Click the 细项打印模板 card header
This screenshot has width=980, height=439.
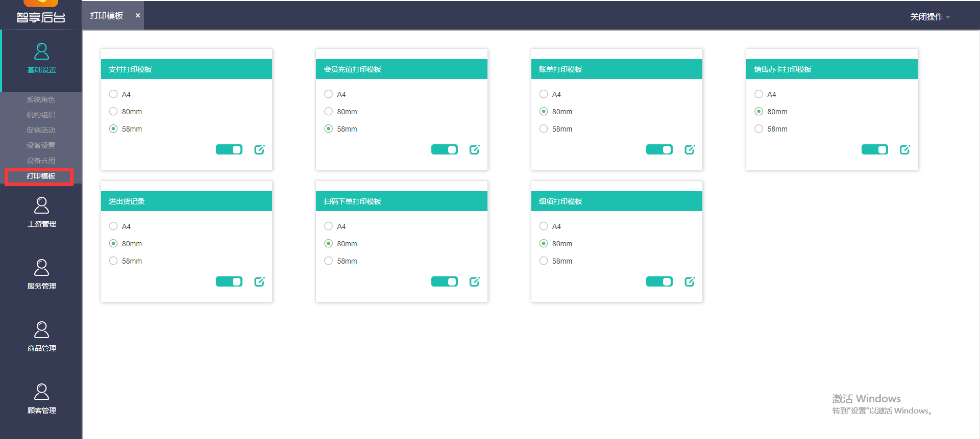pyautogui.click(x=617, y=201)
